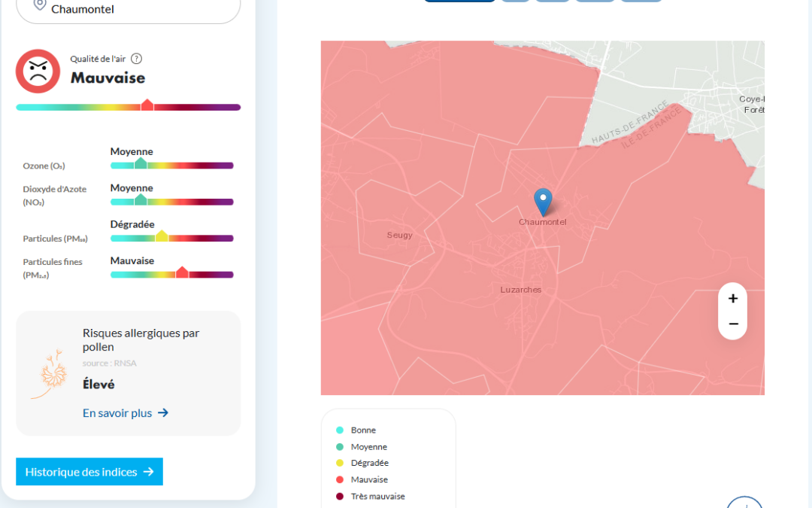
Task: Click the Risques allergiques par pollen title
Action: point(141,340)
